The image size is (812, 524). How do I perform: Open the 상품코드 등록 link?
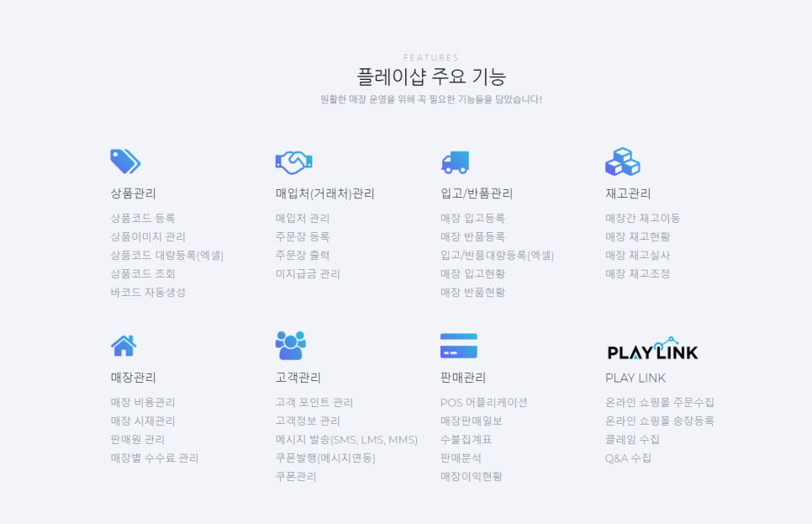click(142, 218)
